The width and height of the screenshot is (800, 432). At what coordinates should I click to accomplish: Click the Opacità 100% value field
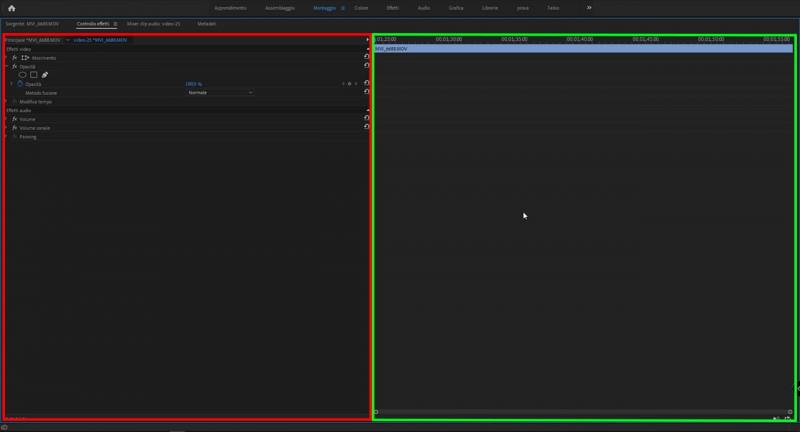[x=193, y=84]
